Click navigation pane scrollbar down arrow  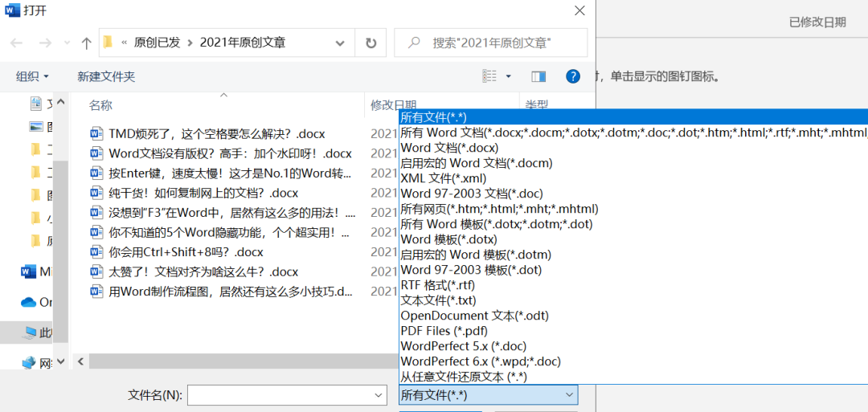click(x=61, y=361)
